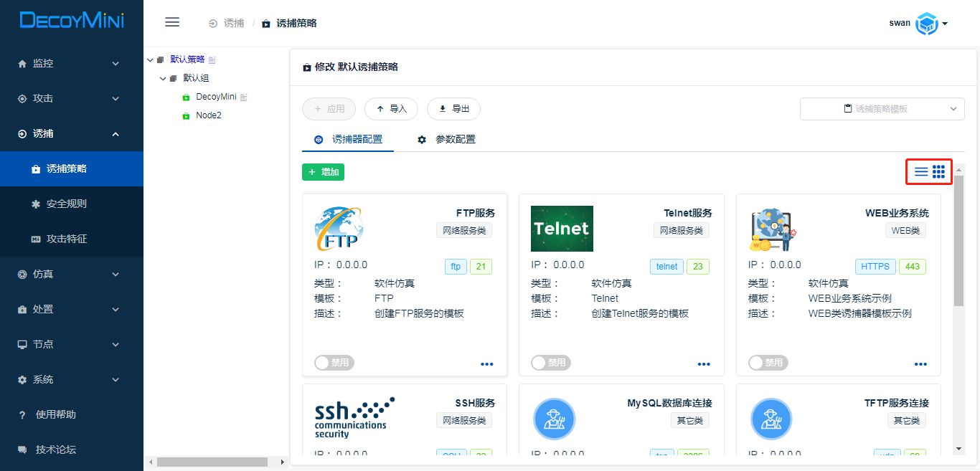Switch to grid view icon
The image size is (980, 471).
pyautogui.click(x=938, y=172)
